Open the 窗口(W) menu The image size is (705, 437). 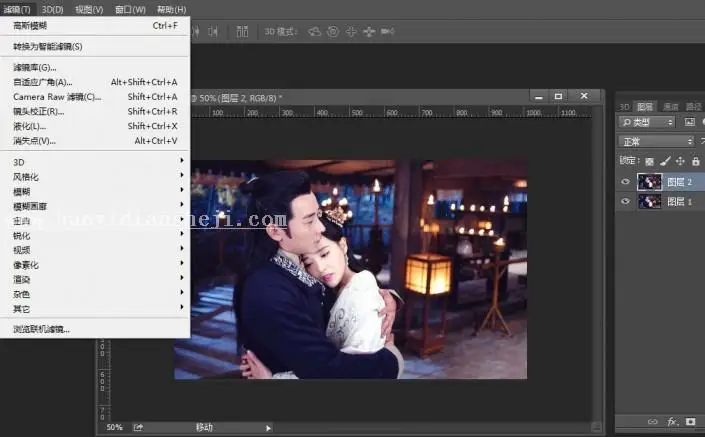pyautogui.click(x=130, y=9)
